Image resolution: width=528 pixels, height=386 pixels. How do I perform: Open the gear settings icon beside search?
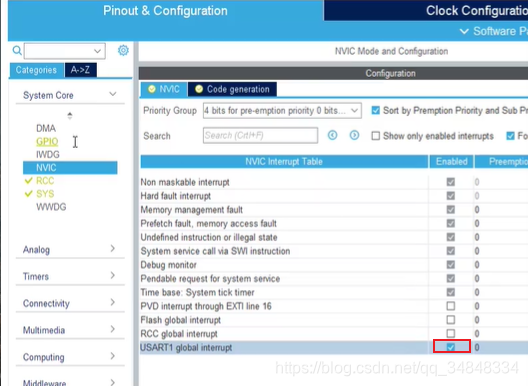click(x=123, y=51)
